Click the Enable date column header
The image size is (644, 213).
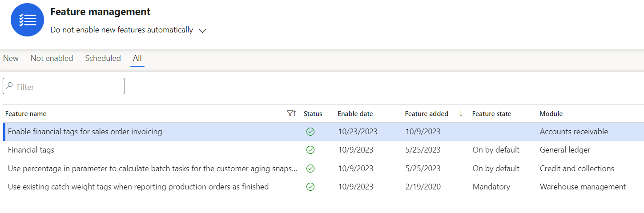pos(355,114)
